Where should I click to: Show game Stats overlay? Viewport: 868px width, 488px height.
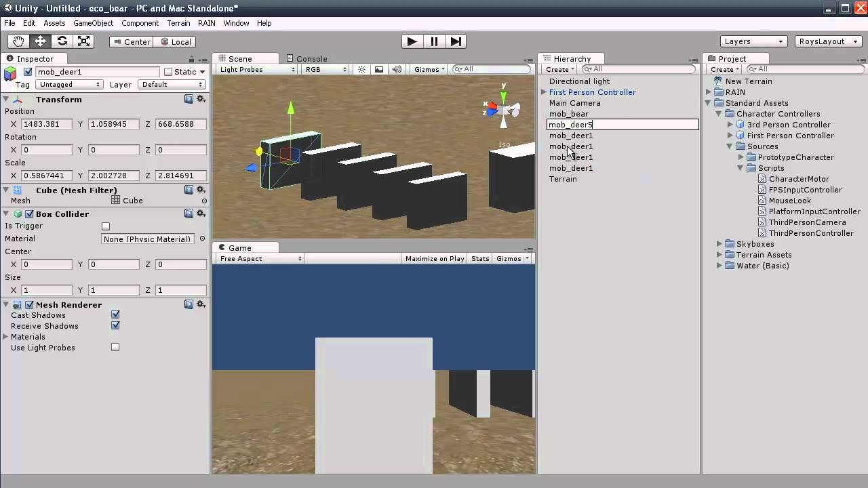tap(480, 259)
